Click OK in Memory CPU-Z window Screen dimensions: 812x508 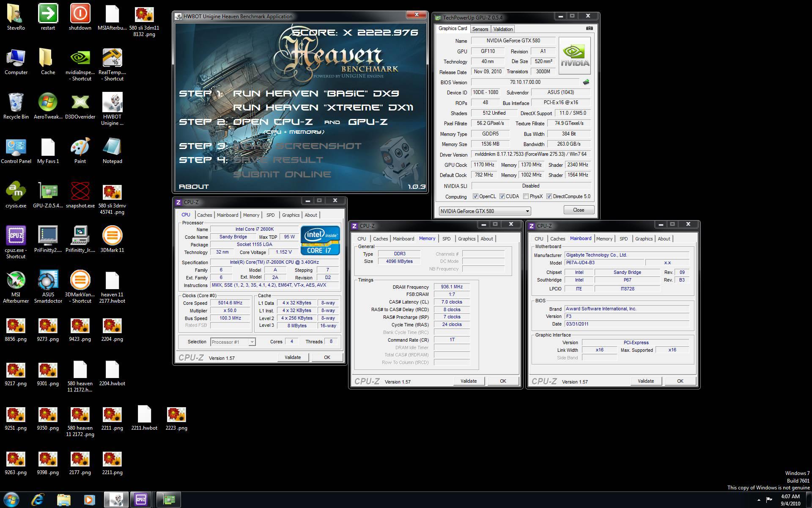[x=503, y=381]
